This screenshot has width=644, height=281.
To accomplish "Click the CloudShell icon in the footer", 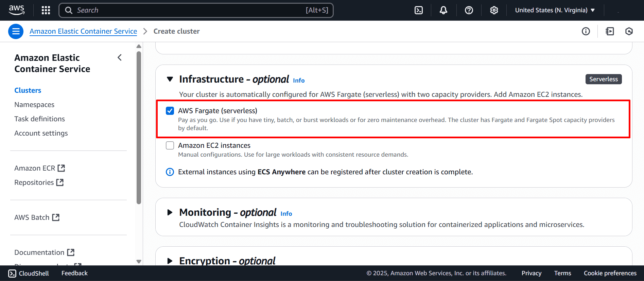I will (x=12, y=273).
